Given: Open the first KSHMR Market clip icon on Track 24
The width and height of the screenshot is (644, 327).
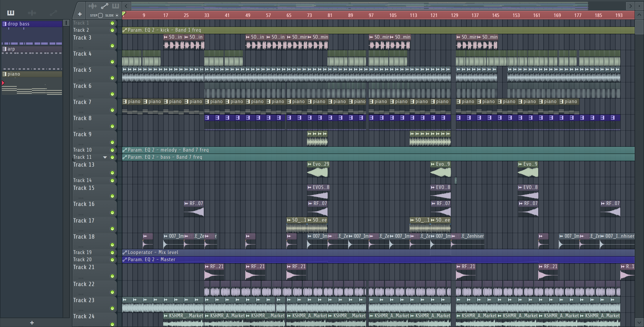Looking at the screenshot, I should (166, 316).
